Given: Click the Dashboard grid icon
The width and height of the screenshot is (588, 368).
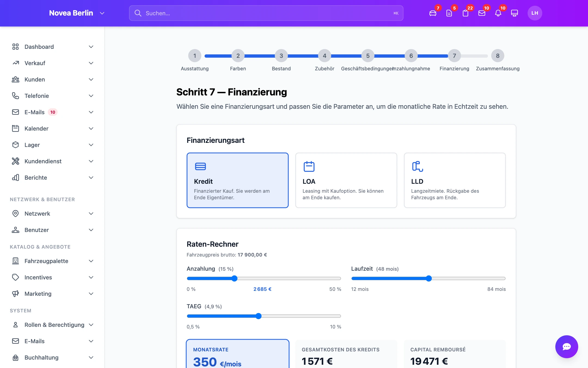Looking at the screenshot, I should pos(16,47).
